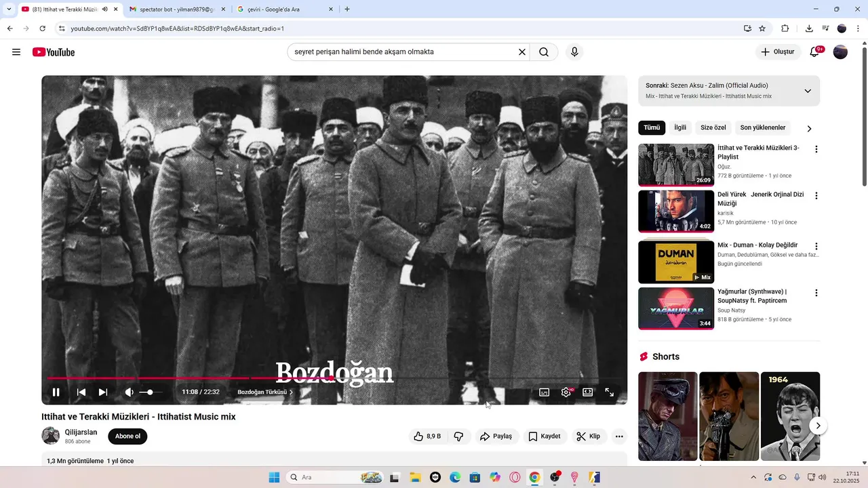
Task: Expand the Sonraki playlist panel chevron
Action: (x=808, y=91)
